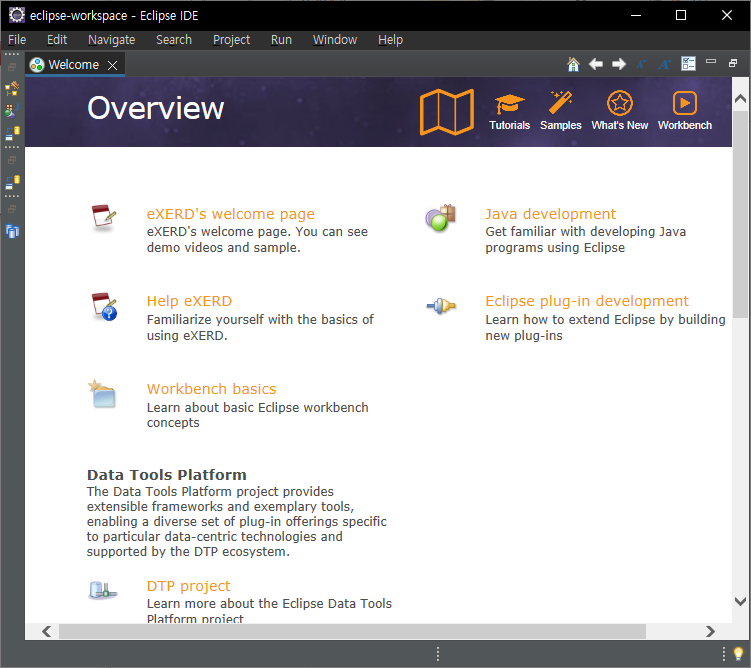Open What's New star icon
751x668 pixels.
coord(620,103)
